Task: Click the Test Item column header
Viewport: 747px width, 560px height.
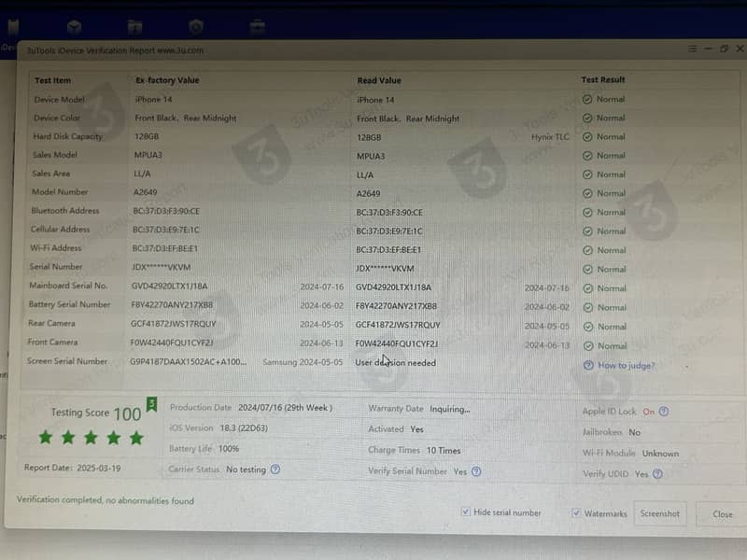Action: click(x=52, y=80)
